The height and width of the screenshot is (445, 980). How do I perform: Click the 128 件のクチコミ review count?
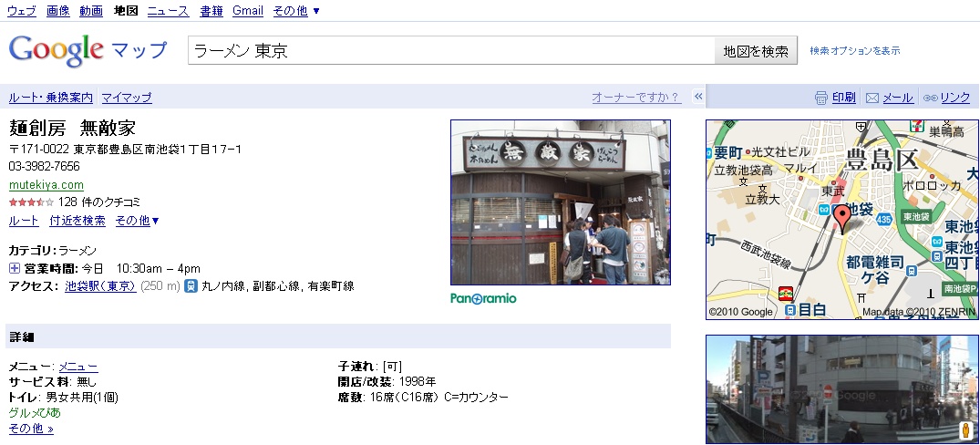pyautogui.click(x=98, y=202)
